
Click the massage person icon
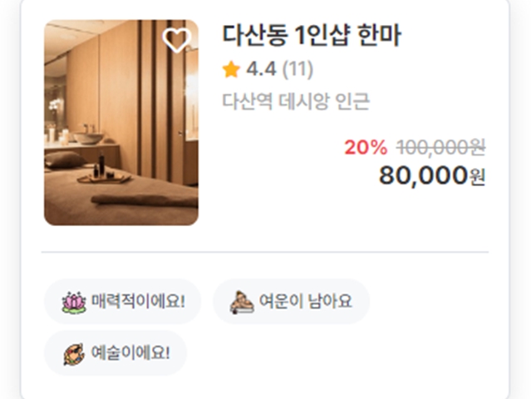[x=242, y=302]
